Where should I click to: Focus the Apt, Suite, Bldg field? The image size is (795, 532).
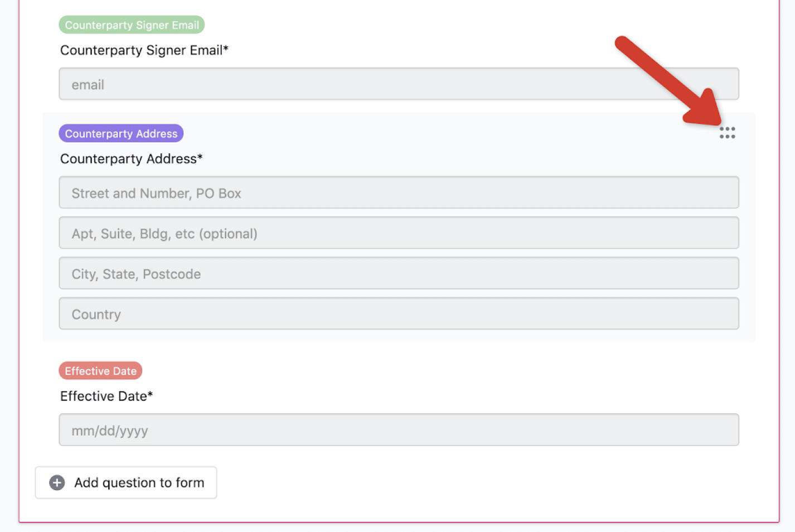click(x=399, y=233)
